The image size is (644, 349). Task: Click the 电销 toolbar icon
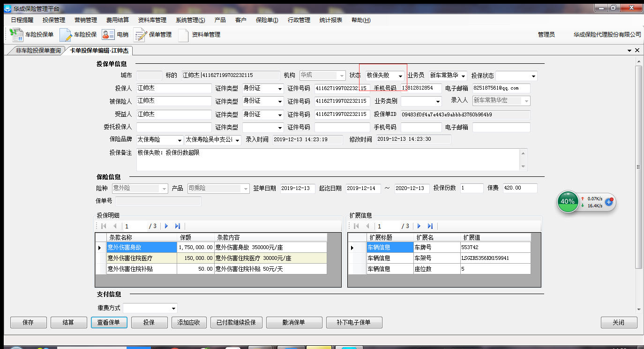109,35
